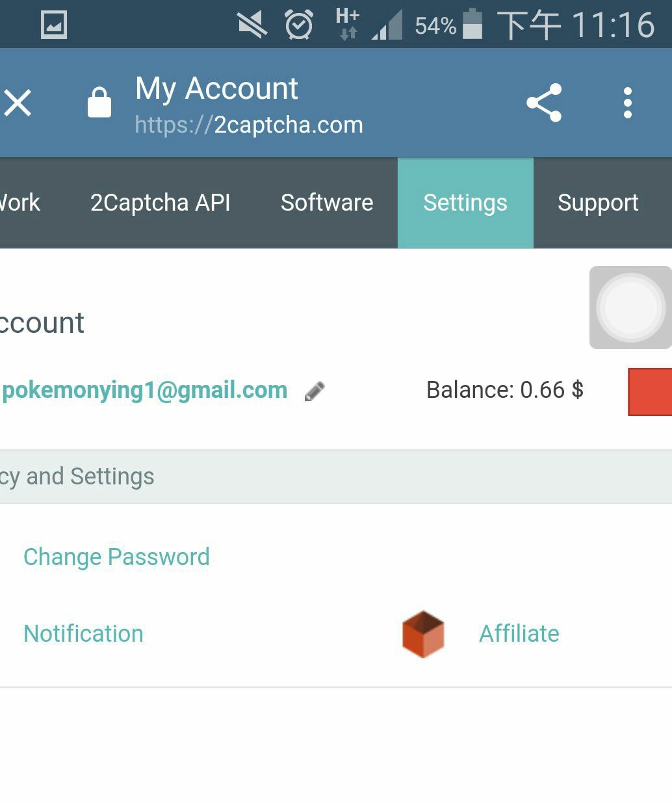Tap the alarm clock status icon
Viewport: 672px width, 803px height.
coord(299,25)
